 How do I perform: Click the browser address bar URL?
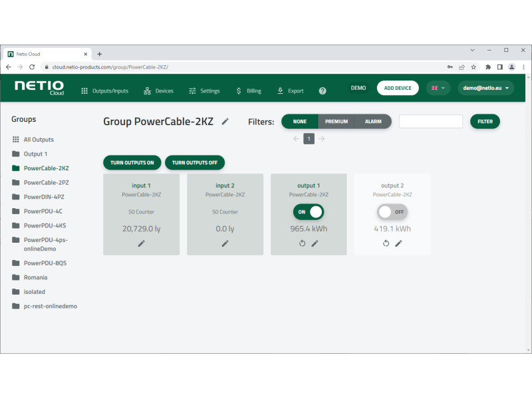click(x=110, y=67)
